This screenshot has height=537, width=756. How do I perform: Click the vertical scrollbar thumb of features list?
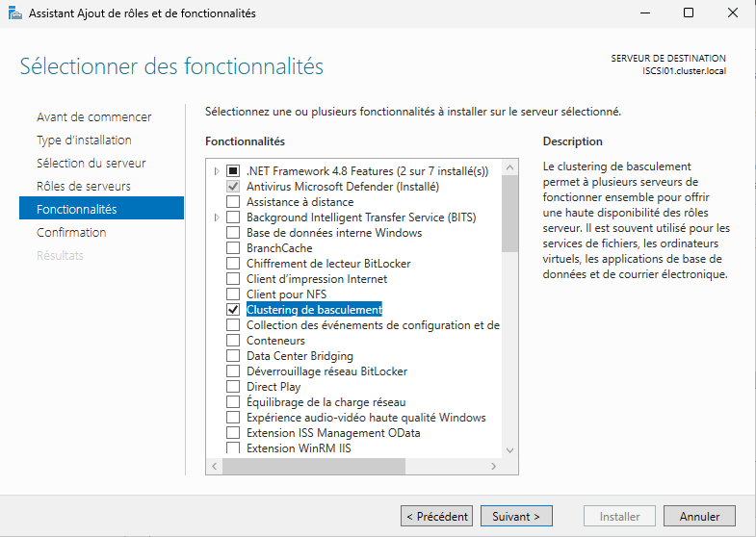coord(510,214)
